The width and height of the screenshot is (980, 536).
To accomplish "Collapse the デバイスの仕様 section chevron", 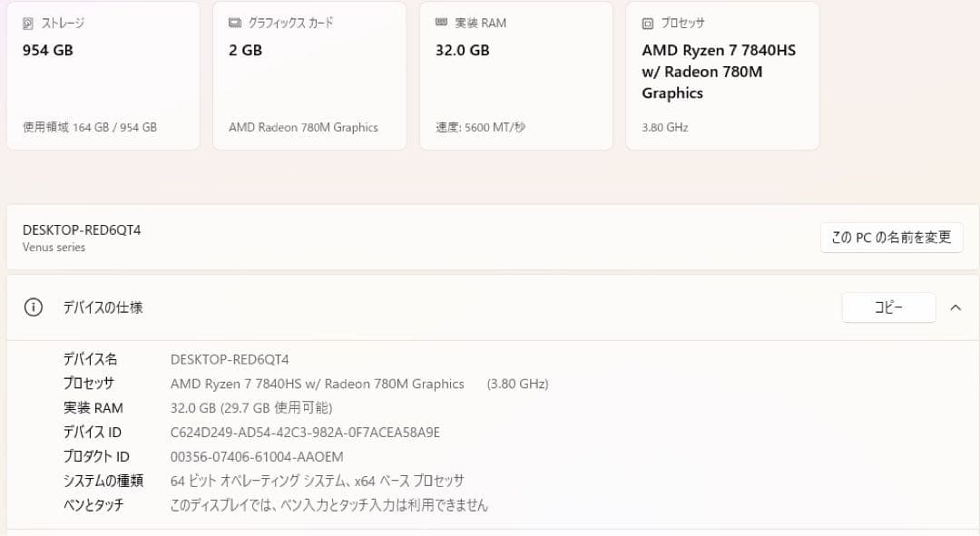I will pos(955,307).
